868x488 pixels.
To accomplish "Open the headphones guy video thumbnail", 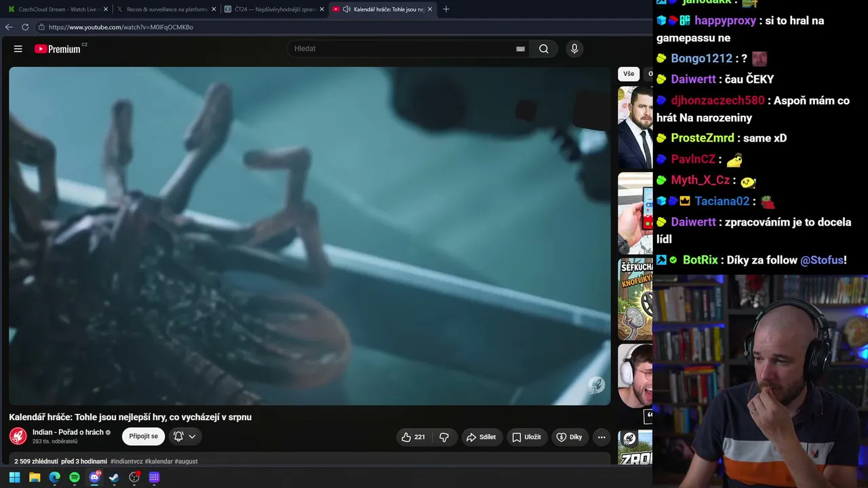I will tap(635, 375).
